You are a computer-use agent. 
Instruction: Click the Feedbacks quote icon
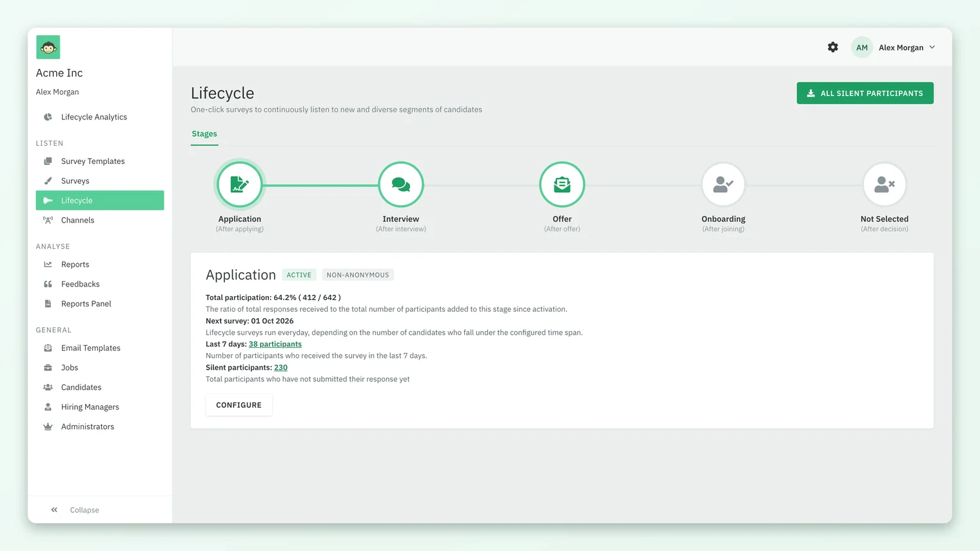48,284
